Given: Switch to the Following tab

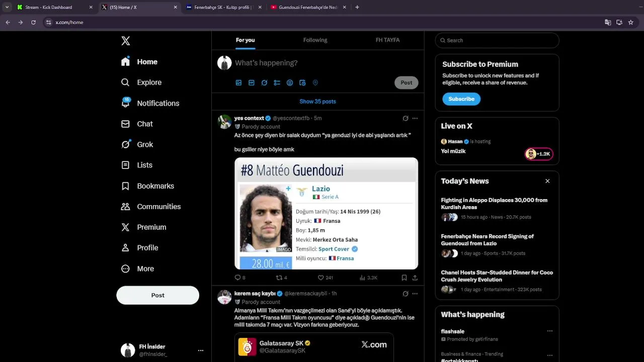Looking at the screenshot, I should coord(315,40).
